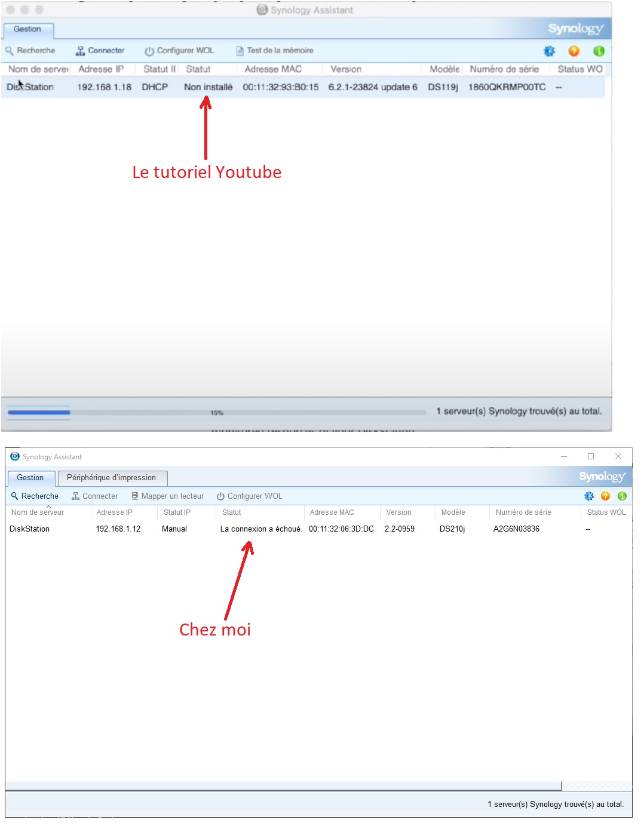644x835 pixels.
Task: Click the Non installé status cell
Action: 208,87
